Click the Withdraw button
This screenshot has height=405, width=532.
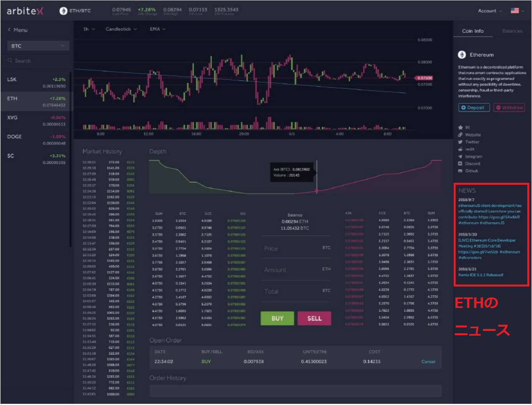(509, 108)
